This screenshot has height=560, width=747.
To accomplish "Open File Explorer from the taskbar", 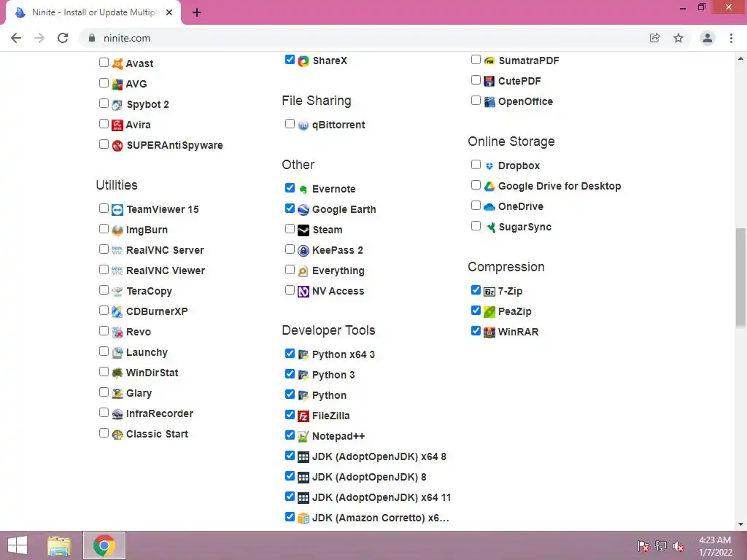I will coord(59,545).
